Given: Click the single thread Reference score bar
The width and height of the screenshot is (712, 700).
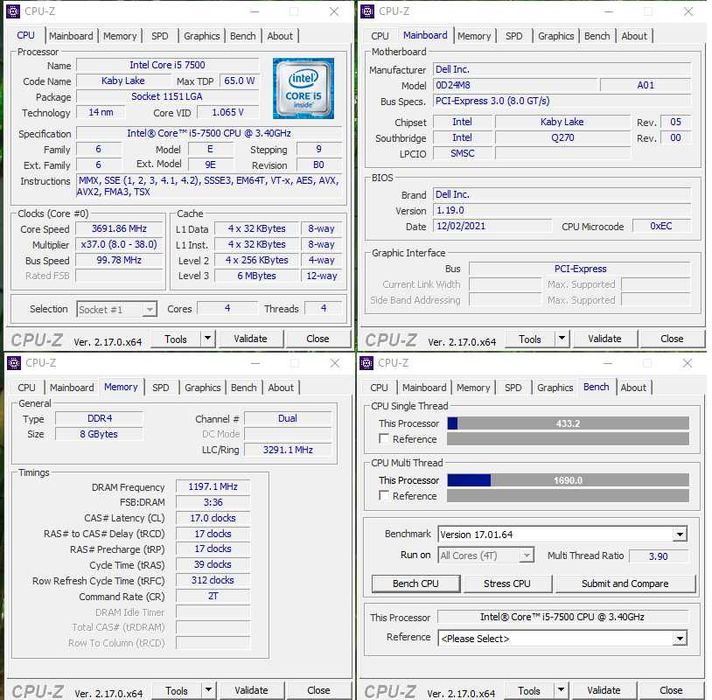Looking at the screenshot, I should pos(568,439).
